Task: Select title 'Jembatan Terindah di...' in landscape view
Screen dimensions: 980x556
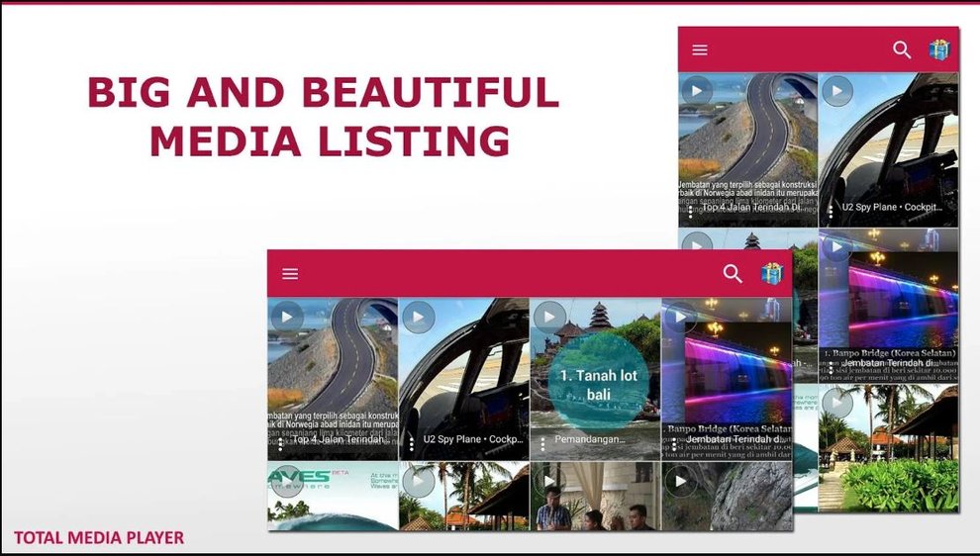Action: [x=735, y=439]
